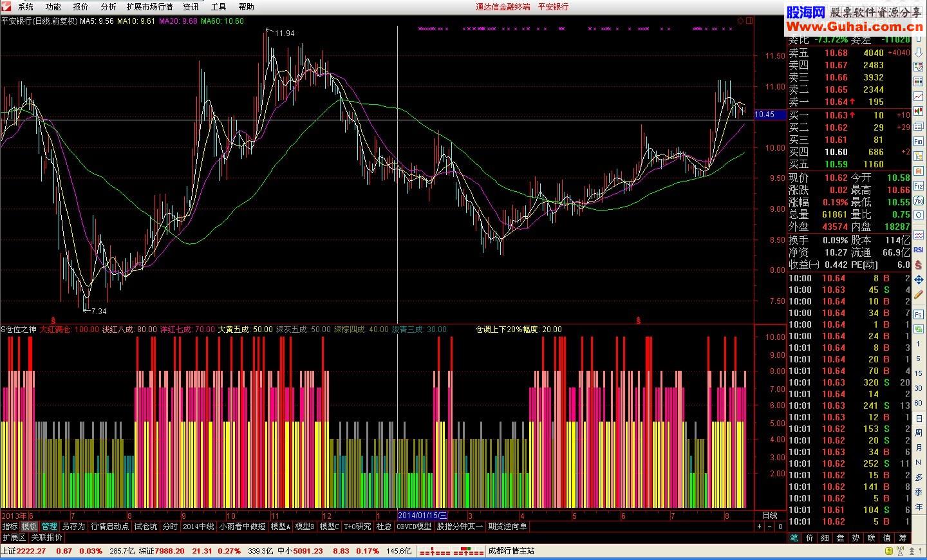Switch to 模型B template
This screenshot has width=927, height=560.
[304, 527]
